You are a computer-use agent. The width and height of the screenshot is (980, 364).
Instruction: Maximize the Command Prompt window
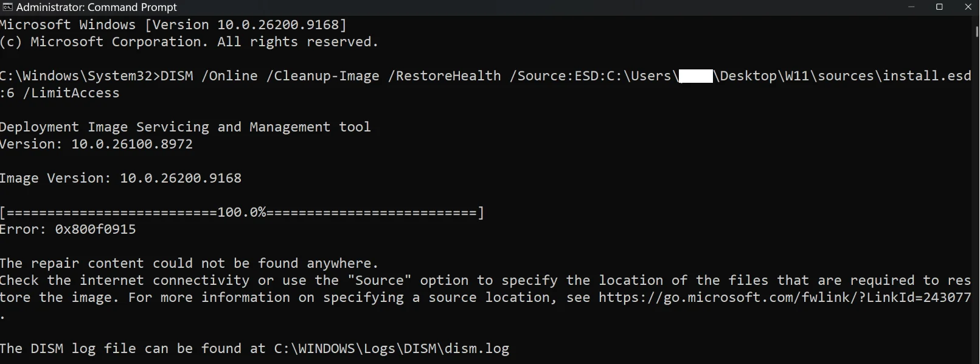tap(939, 7)
